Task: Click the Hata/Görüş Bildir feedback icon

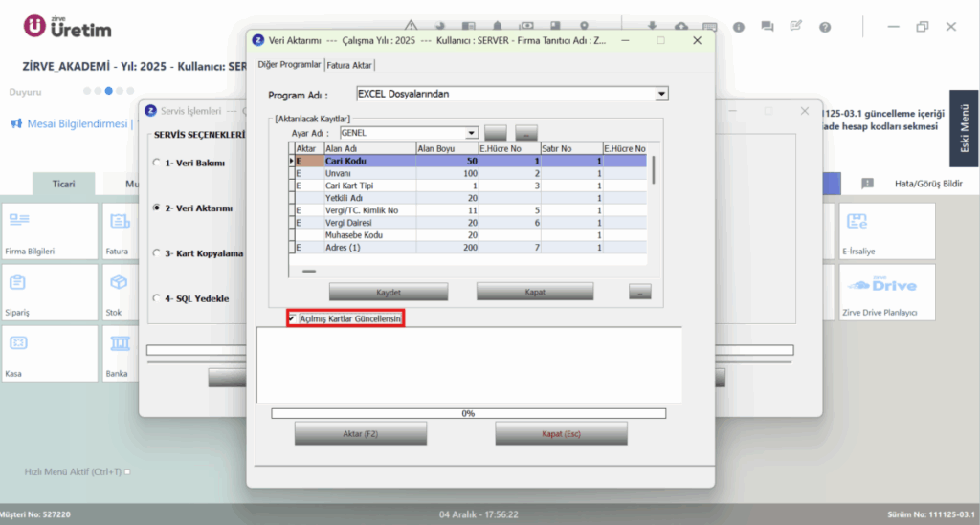Action: pyautogui.click(x=867, y=183)
